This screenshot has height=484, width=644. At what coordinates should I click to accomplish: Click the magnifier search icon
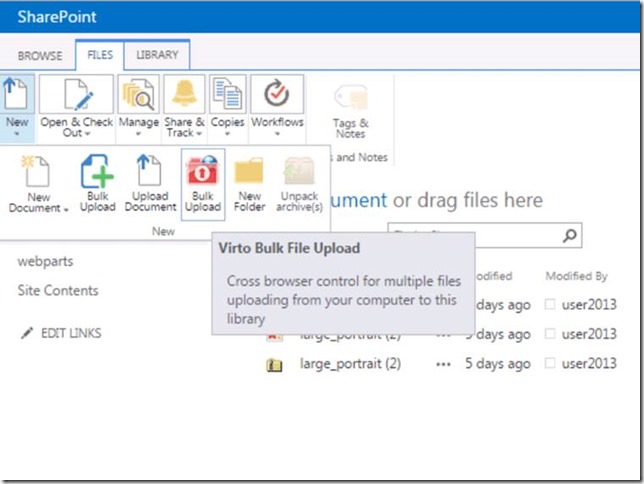coord(569,236)
